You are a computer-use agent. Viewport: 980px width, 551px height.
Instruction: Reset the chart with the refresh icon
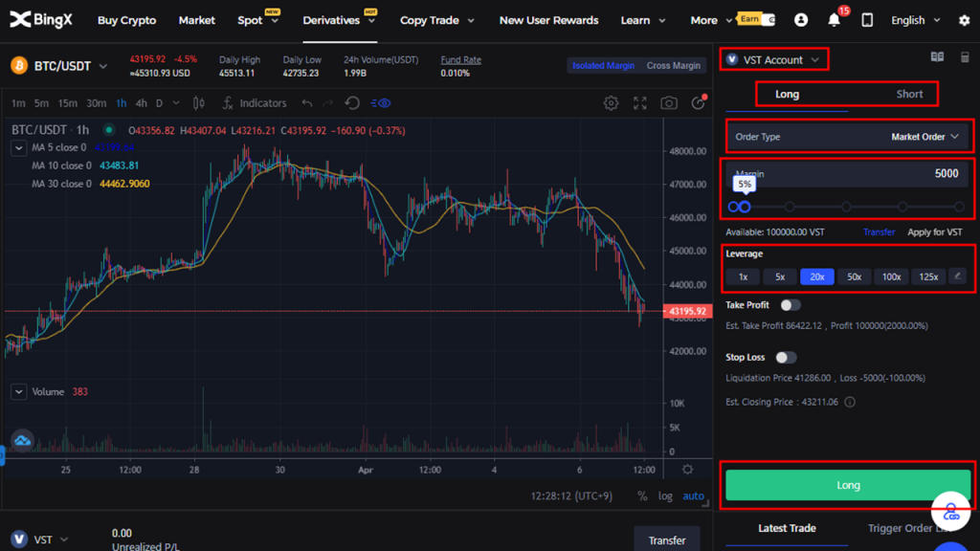pyautogui.click(x=352, y=103)
